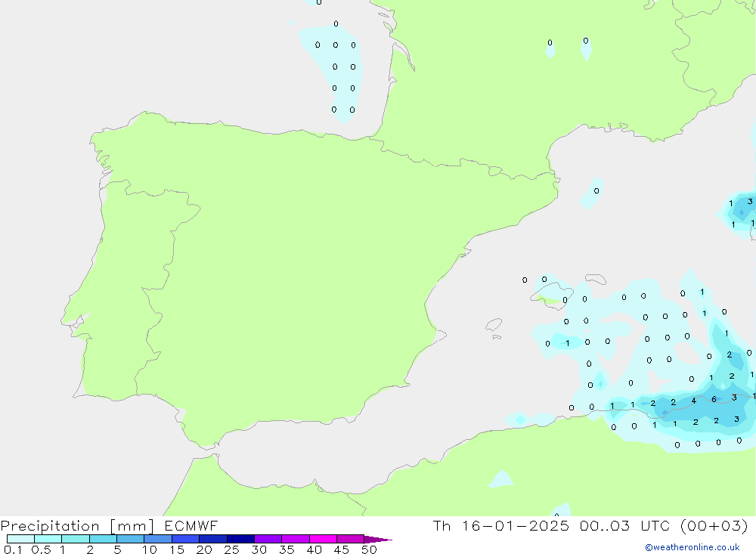The height and width of the screenshot is (554, 756).
Task: Click the 6 mm precipitation value on the map
Action: coord(714,399)
